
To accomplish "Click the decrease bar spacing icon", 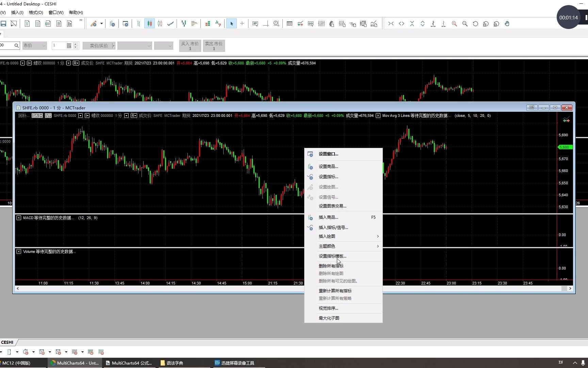I will click(x=391, y=24).
